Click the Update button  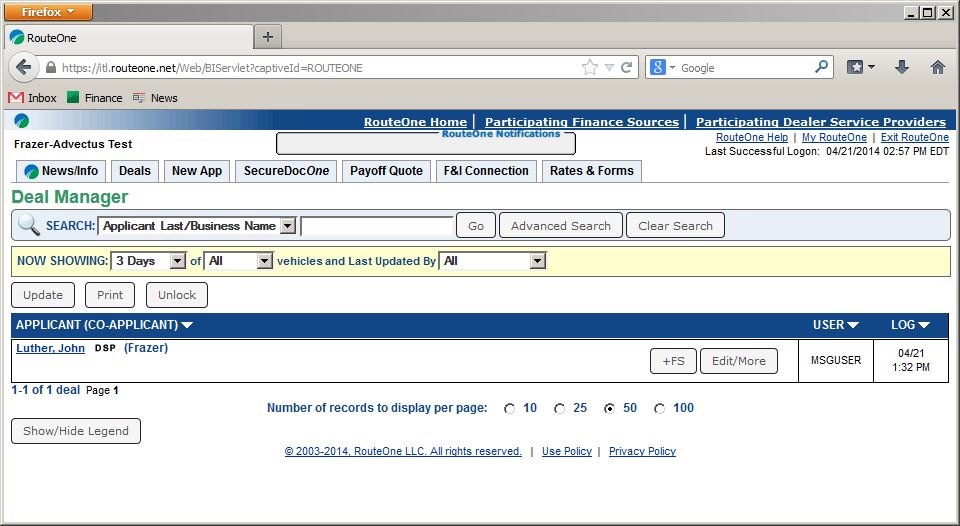pyautogui.click(x=43, y=295)
